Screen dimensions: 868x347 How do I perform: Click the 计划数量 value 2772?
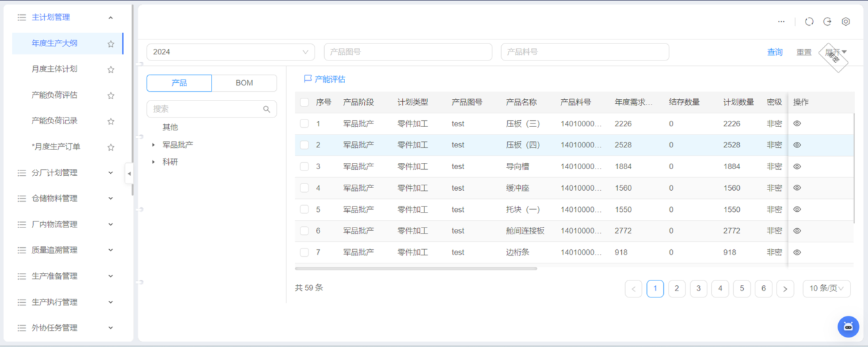[732, 231]
